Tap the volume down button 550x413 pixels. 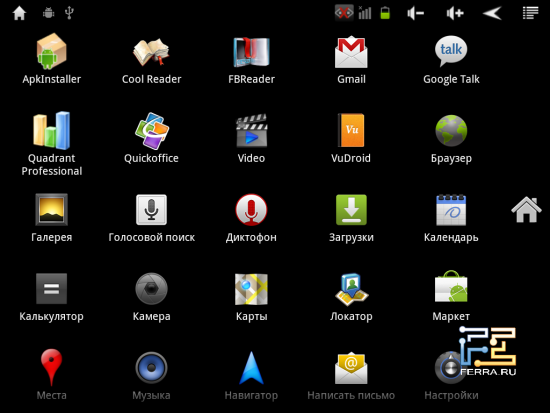click(x=416, y=13)
